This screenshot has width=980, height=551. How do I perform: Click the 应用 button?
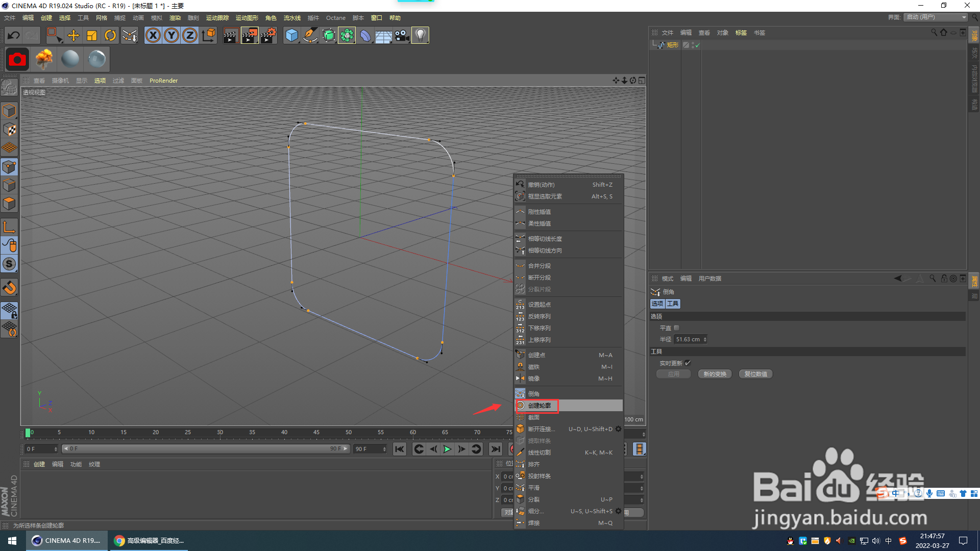674,374
